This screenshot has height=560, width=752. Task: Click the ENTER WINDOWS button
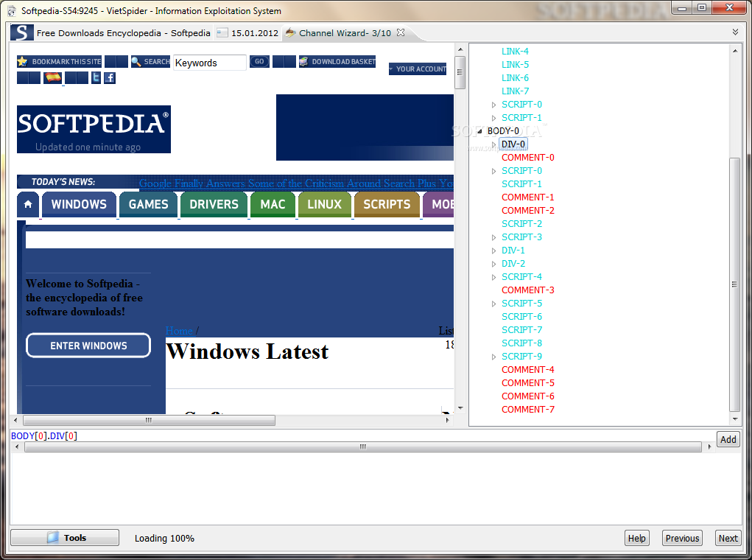point(88,346)
